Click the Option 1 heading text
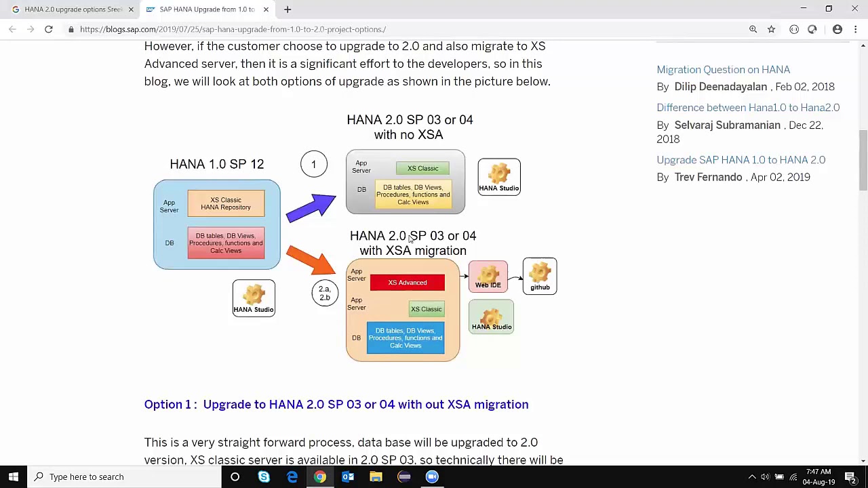 [336, 405]
